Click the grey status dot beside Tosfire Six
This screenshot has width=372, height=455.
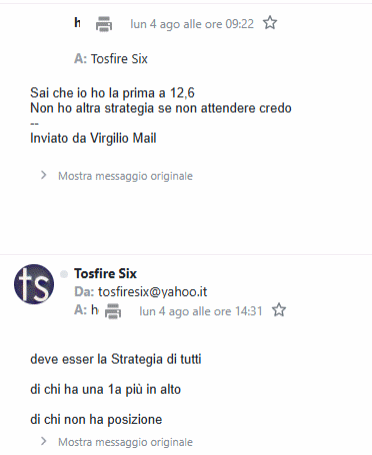pyautogui.click(x=64, y=274)
